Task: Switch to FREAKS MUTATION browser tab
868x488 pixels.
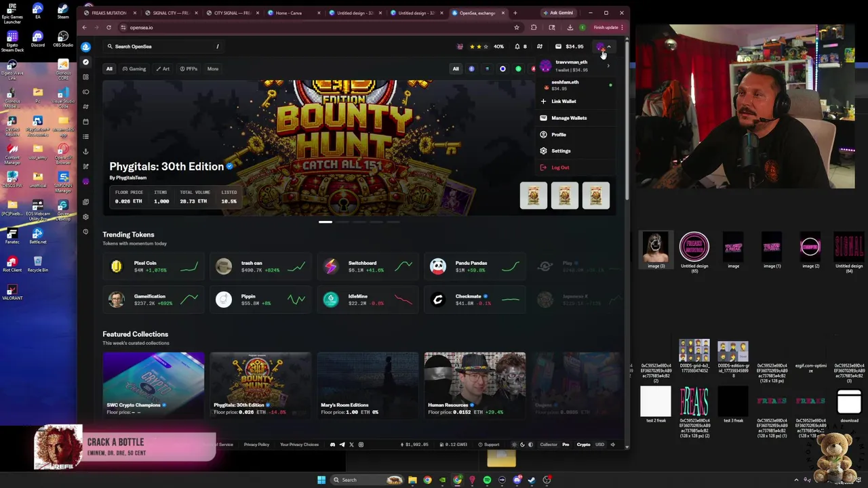Action: pyautogui.click(x=108, y=13)
